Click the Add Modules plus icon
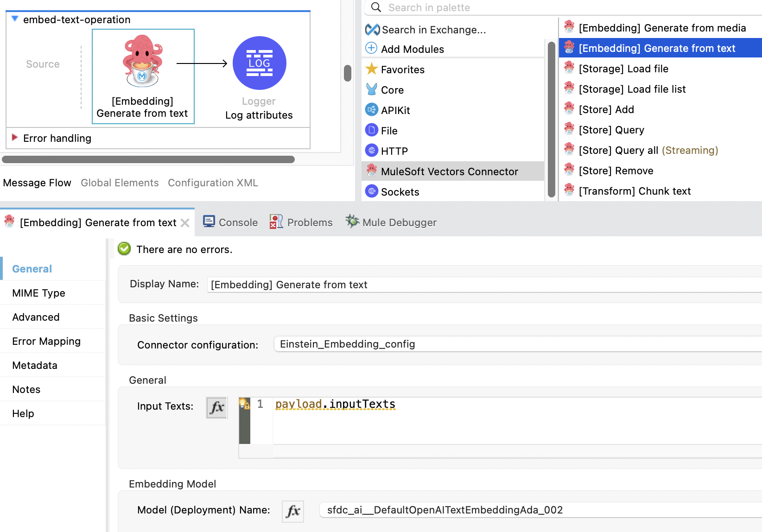762x532 pixels. [x=372, y=48]
